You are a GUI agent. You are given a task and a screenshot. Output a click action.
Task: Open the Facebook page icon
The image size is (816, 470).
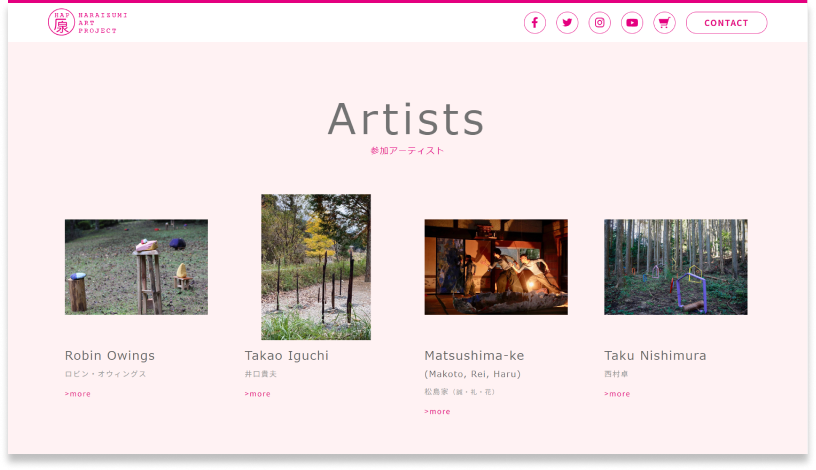coord(535,23)
